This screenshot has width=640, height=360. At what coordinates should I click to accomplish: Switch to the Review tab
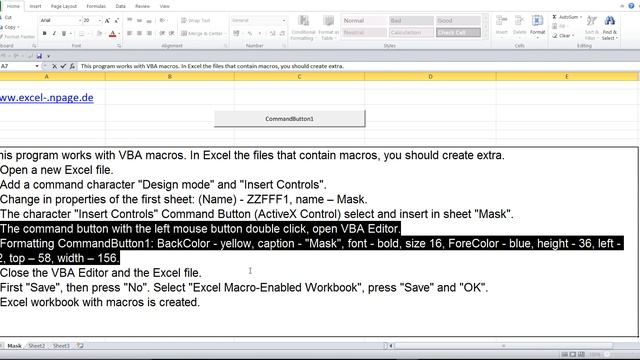[x=142, y=6]
